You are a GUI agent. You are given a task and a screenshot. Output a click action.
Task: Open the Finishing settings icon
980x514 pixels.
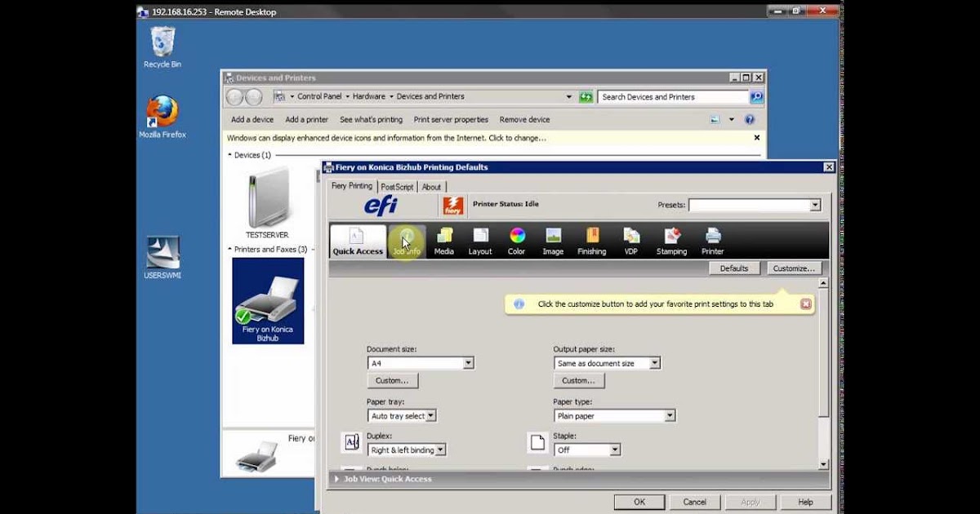coord(592,241)
